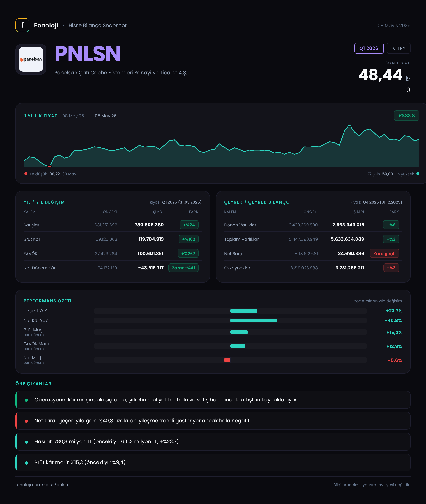Screen dimensions: 426x504
Task: Click the -%3 Özkaynaklar badge
Action: coord(391,268)
